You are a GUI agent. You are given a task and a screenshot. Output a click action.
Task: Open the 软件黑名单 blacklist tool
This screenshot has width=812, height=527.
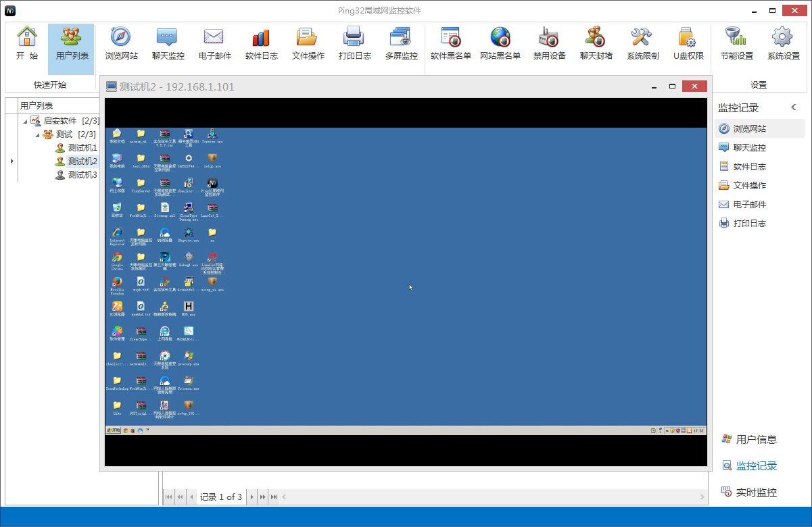click(x=448, y=44)
